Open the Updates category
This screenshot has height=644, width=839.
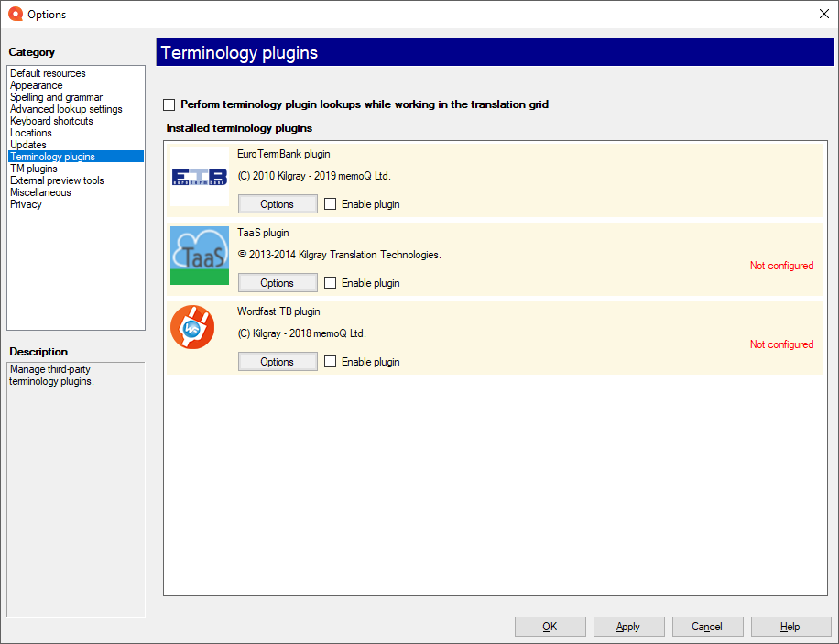pyautogui.click(x=27, y=145)
